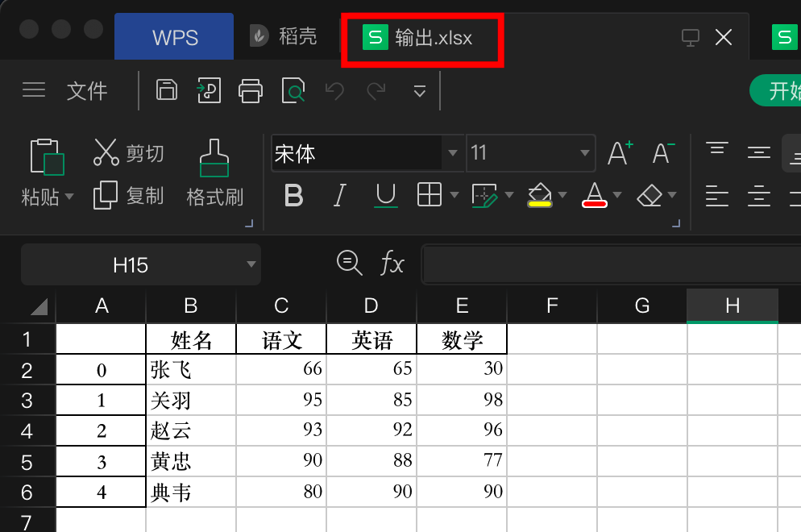The image size is (801, 532).
Task: Click the select-all corner triangle
Action: 39,306
